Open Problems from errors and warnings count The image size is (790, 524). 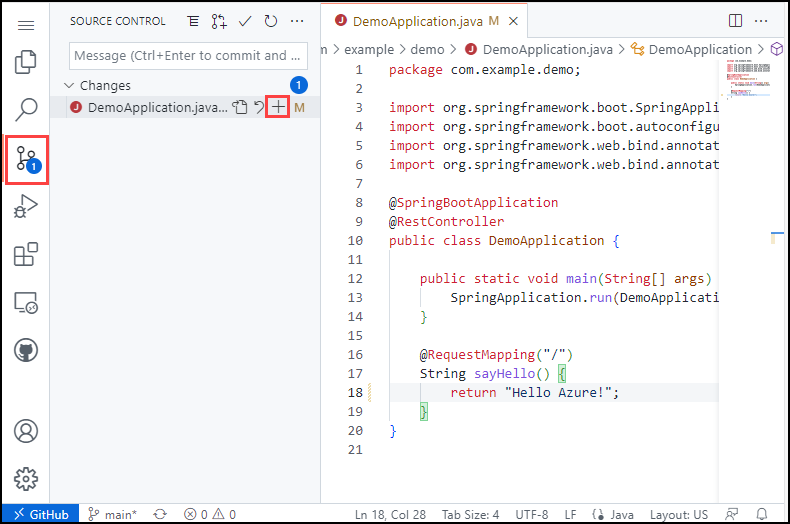tap(210, 514)
